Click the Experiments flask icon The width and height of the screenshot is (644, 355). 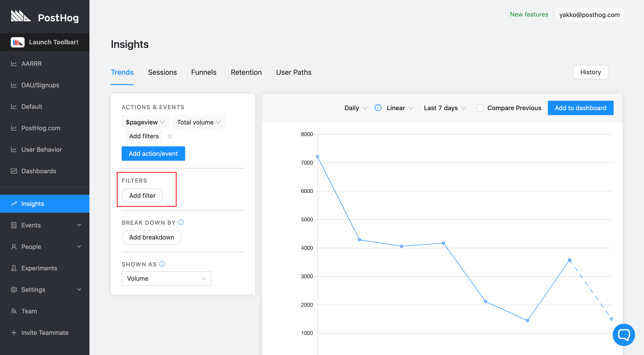[x=14, y=268]
